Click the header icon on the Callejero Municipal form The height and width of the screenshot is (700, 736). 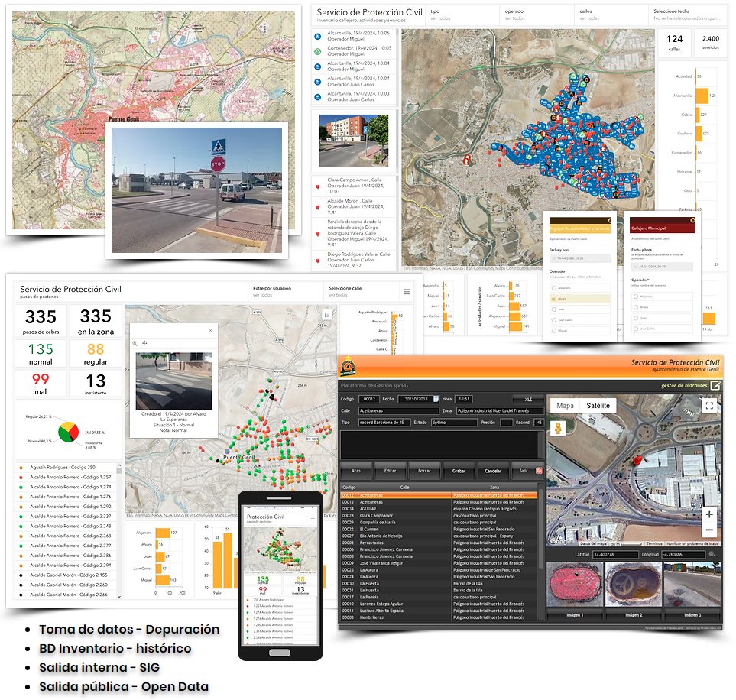[692, 221]
